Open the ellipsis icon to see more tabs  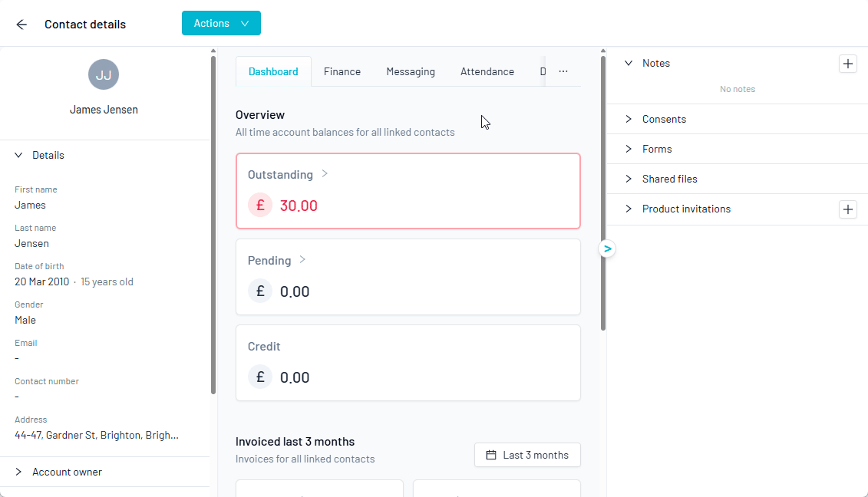[x=563, y=70]
